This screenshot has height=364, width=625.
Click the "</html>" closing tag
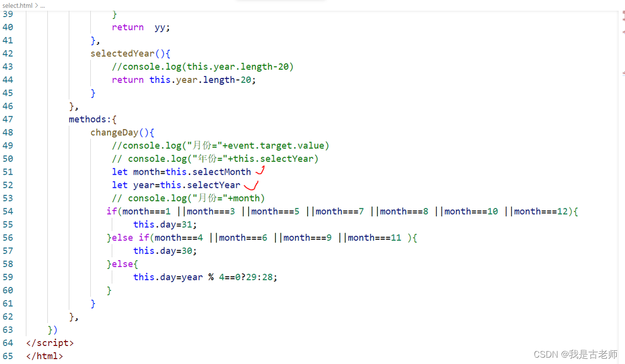pos(44,357)
